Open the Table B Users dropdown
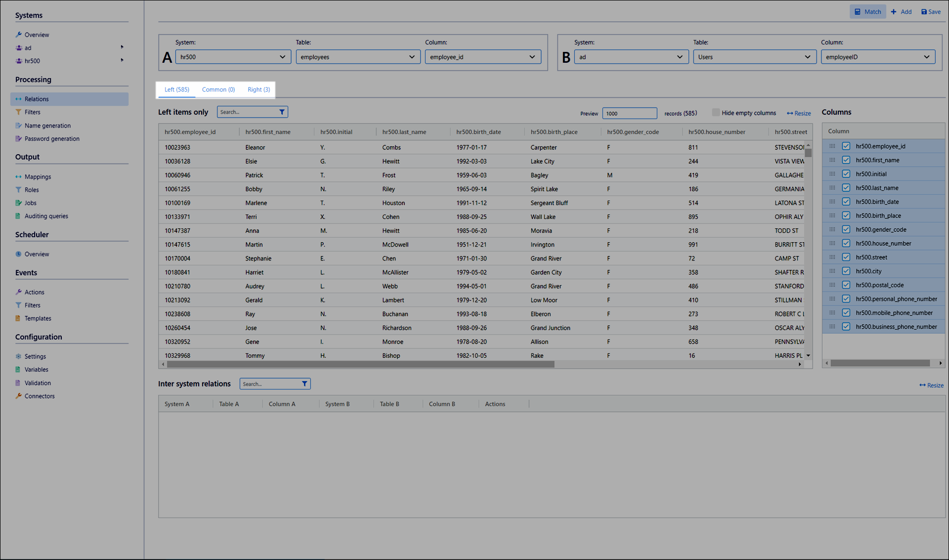949x560 pixels. point(754,57)
